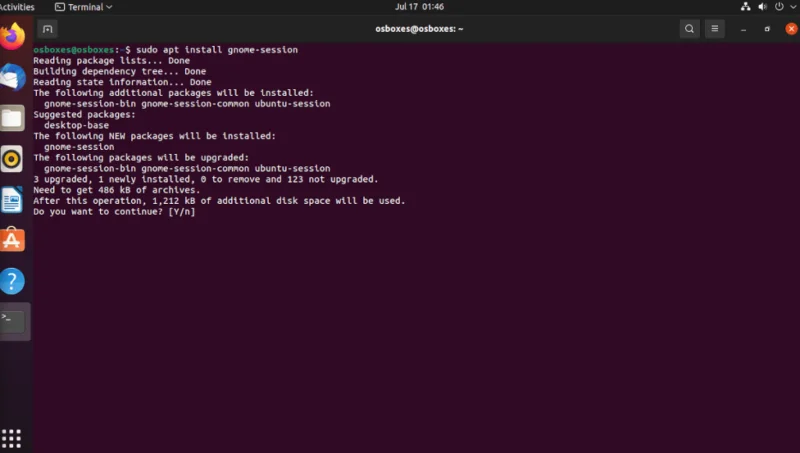The height and width of the screenshot is (453, 800).
Task: Close the terminal window
Action: pos(791,29)
